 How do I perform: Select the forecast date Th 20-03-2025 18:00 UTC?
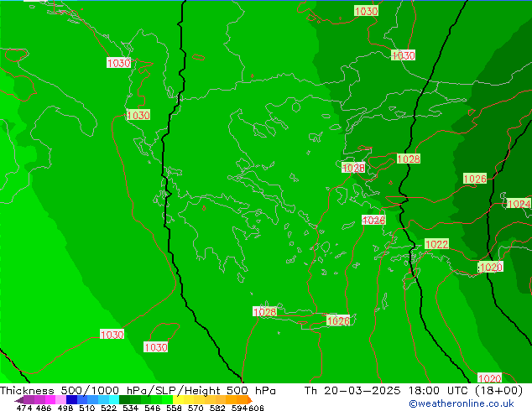[414, 390]
